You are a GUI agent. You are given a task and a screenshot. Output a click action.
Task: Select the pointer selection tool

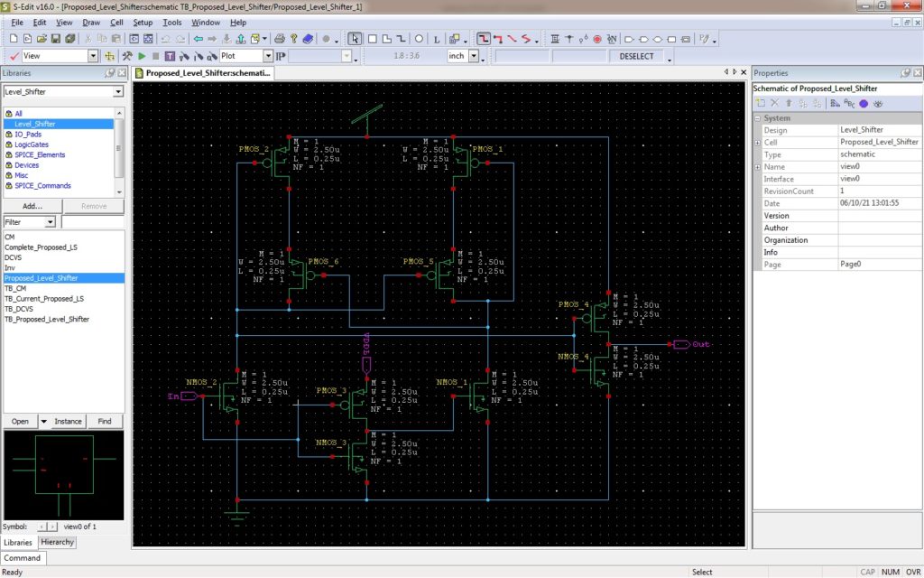click(355, 39)
